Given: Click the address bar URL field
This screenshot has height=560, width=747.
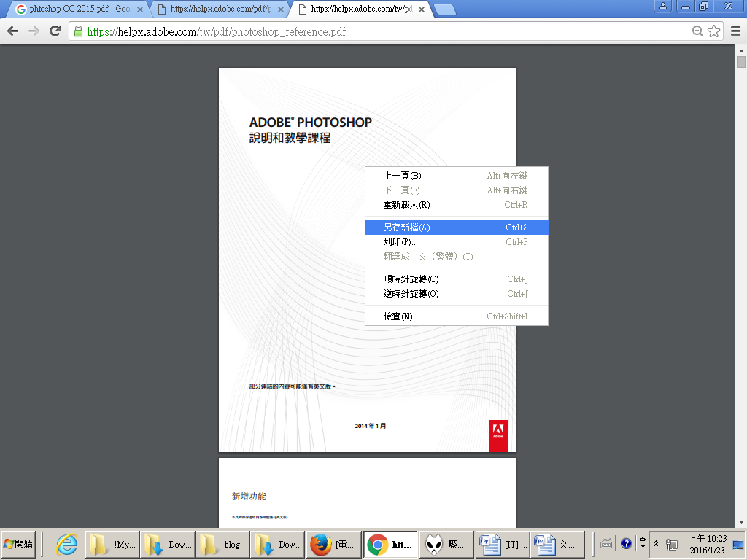Looking at the screenshot, I should 381,31.
